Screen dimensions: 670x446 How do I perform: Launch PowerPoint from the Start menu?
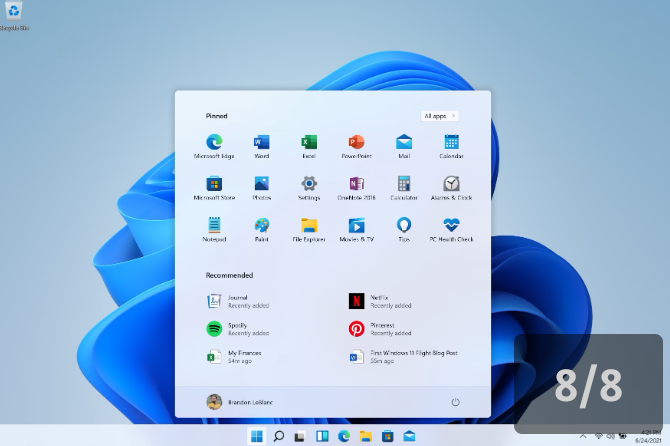point(356,143)
